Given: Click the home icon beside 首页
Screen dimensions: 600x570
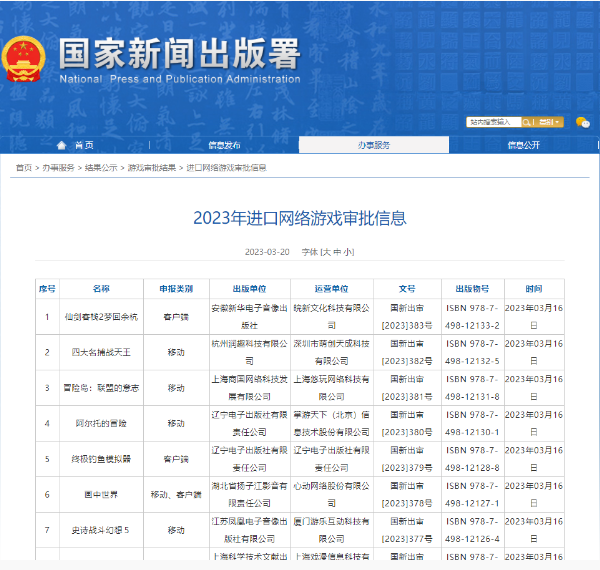Looking at the screenshot, I should pyautogui.click(x=61, y=145).
